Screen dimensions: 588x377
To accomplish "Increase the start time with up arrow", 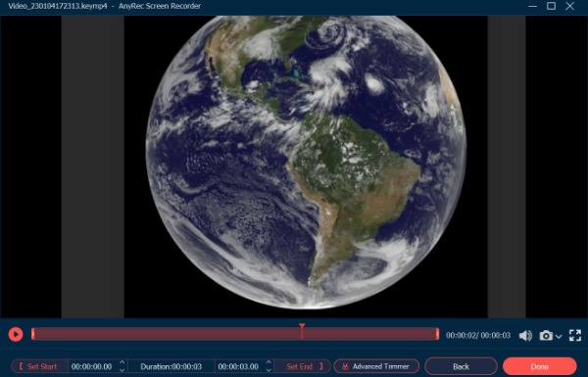I will tap(122, 362).
